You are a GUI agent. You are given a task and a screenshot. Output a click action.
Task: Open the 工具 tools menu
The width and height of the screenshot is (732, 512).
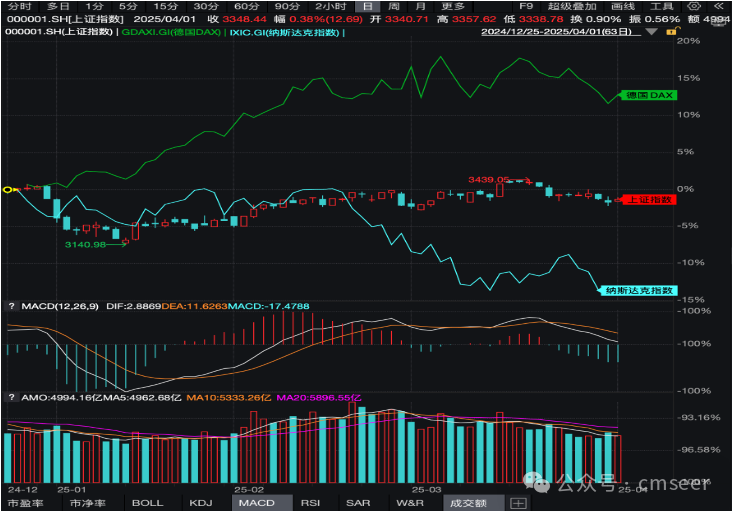662,6
